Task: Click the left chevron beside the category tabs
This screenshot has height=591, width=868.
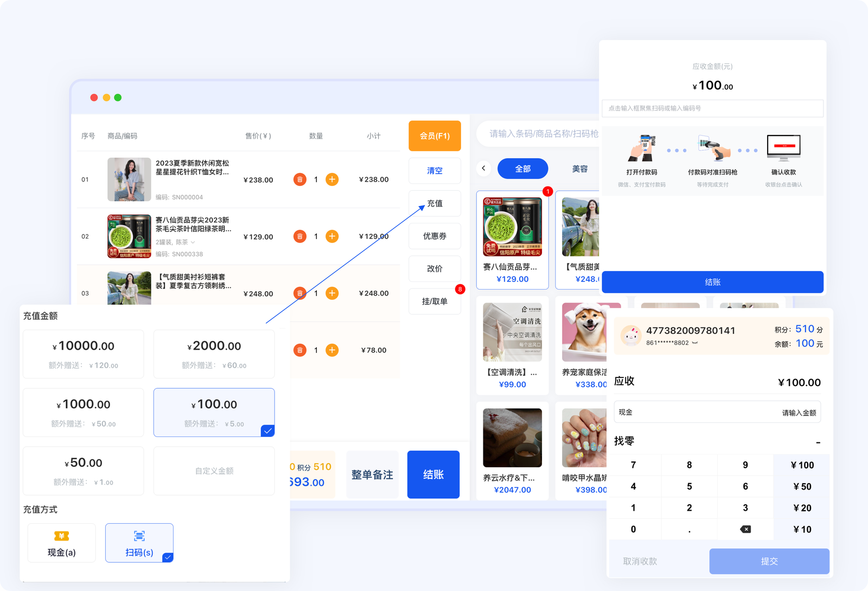Action: coord(483,169)
